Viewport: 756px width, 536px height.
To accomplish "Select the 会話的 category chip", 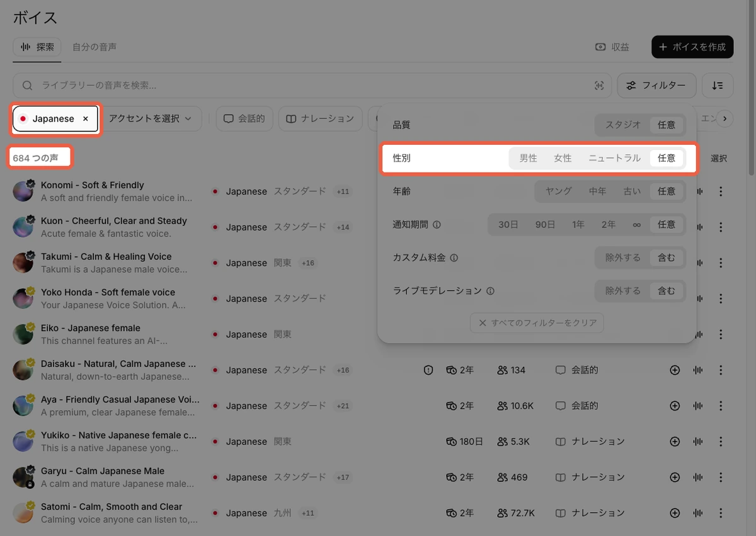I will 244,118.
